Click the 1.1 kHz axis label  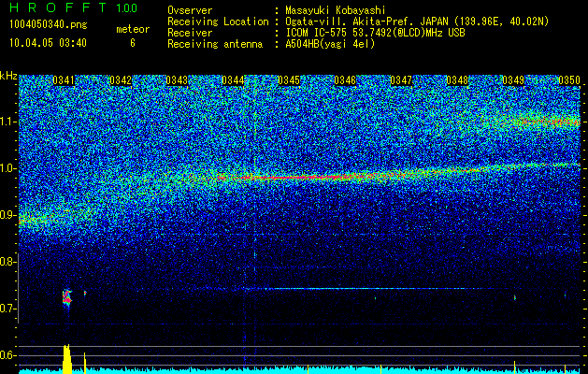7,122
